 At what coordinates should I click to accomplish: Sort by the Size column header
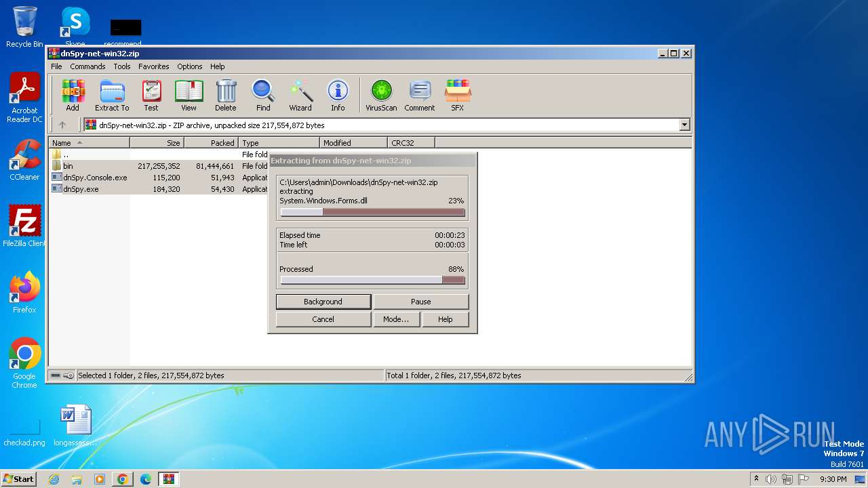[157, 142]
